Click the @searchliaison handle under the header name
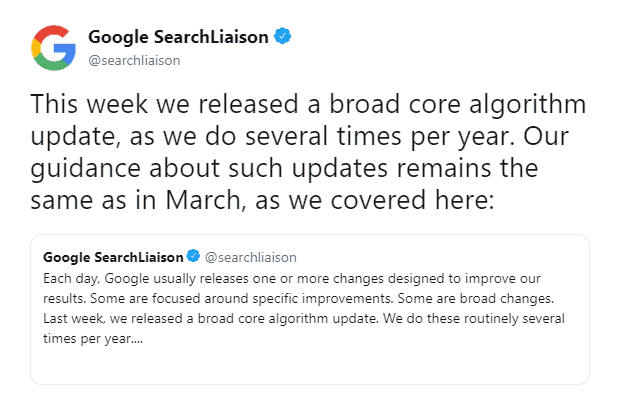Screen dimensions: 629x394 click(x=134, y=61)
